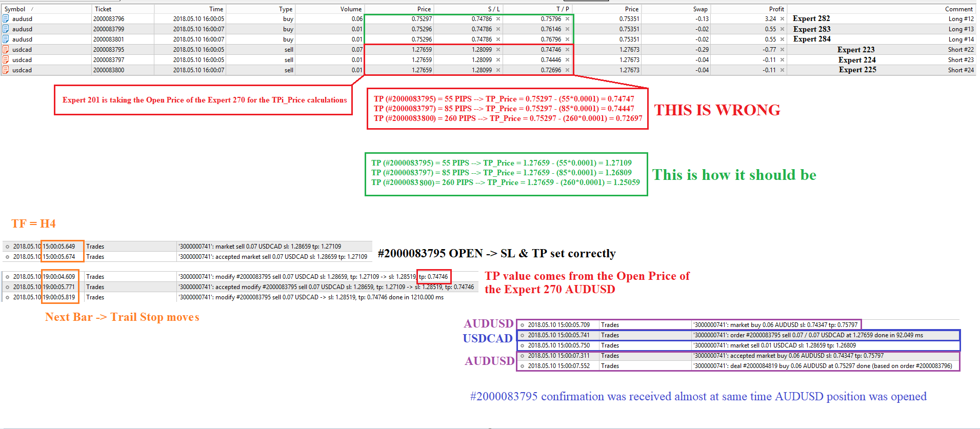Delete take profit 0.76146 using its x
Viewport: 980px width, 429px height.
point(567,29)
